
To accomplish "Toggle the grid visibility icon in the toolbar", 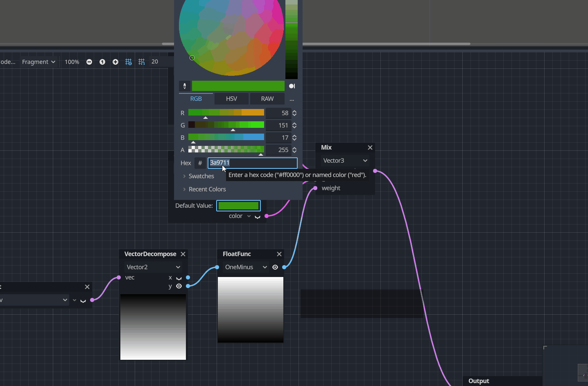I will click(128, 61).
